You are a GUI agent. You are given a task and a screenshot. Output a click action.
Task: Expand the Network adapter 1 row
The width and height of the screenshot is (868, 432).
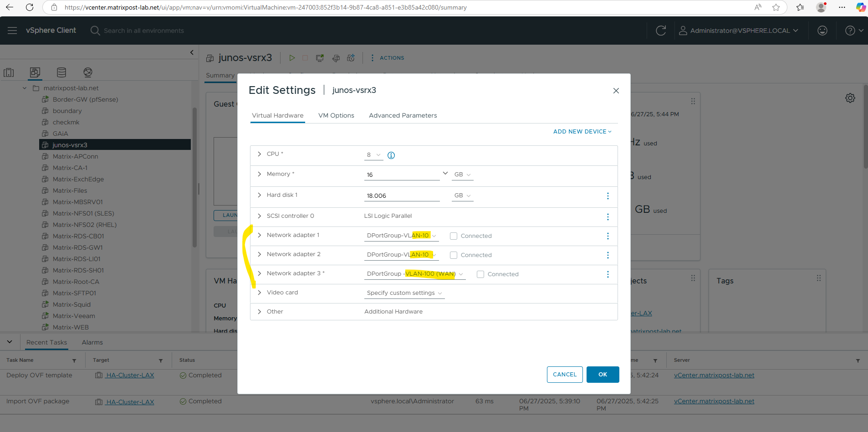coord(260,235)
